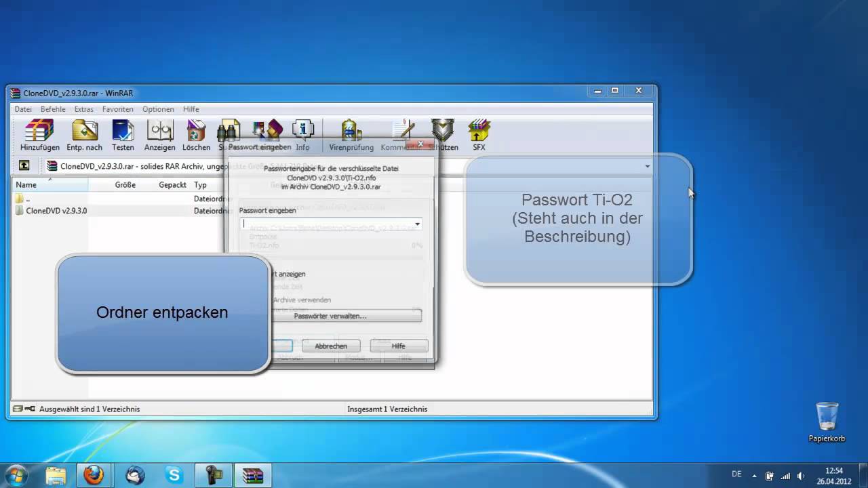Open Windows Explorer from the taskbar

pyautogui.click(x=54, y=475)
